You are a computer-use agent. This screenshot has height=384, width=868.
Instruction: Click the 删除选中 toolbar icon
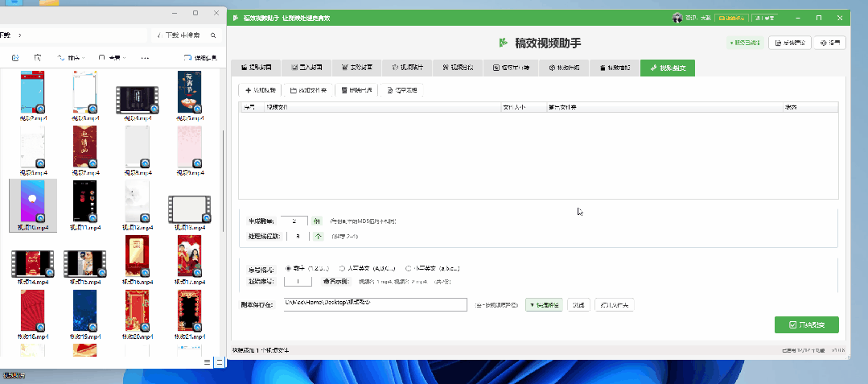(x=343, y=90)
